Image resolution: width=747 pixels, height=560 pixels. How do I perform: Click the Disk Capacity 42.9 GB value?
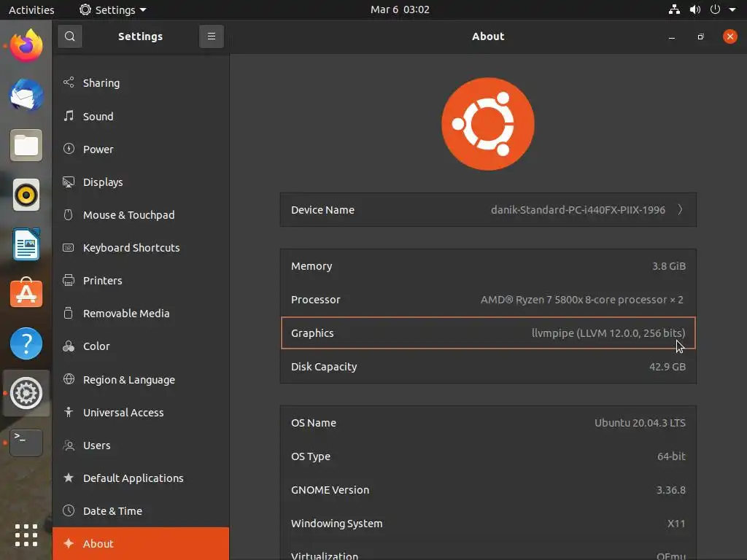pos(667,367)
